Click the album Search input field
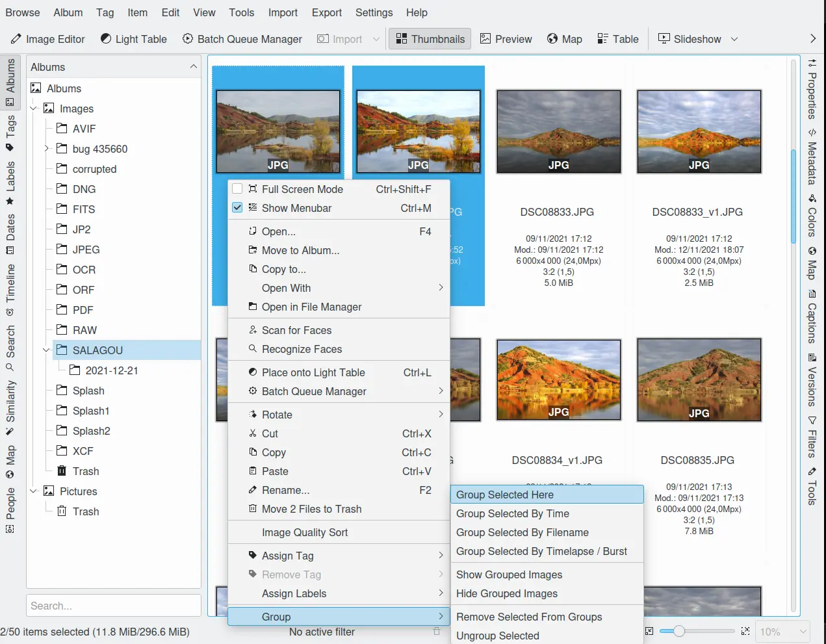826x644 pixels. pos(113,606)
